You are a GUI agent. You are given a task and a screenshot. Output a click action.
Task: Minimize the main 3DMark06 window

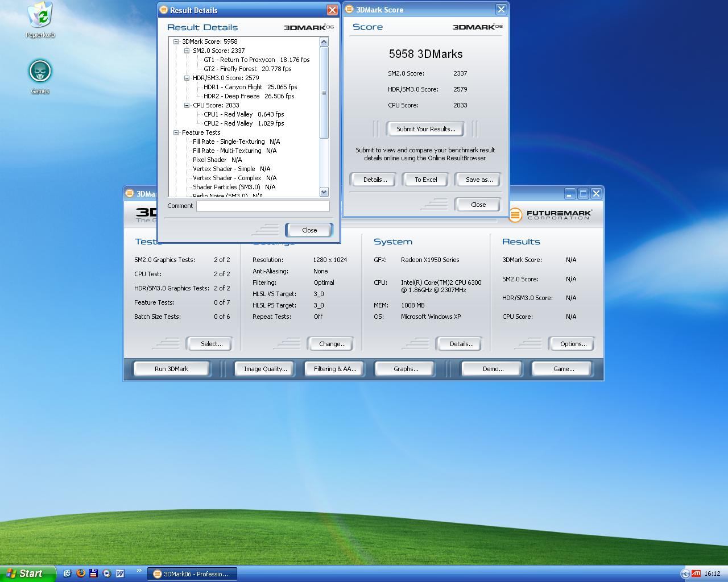click(570, 194)
